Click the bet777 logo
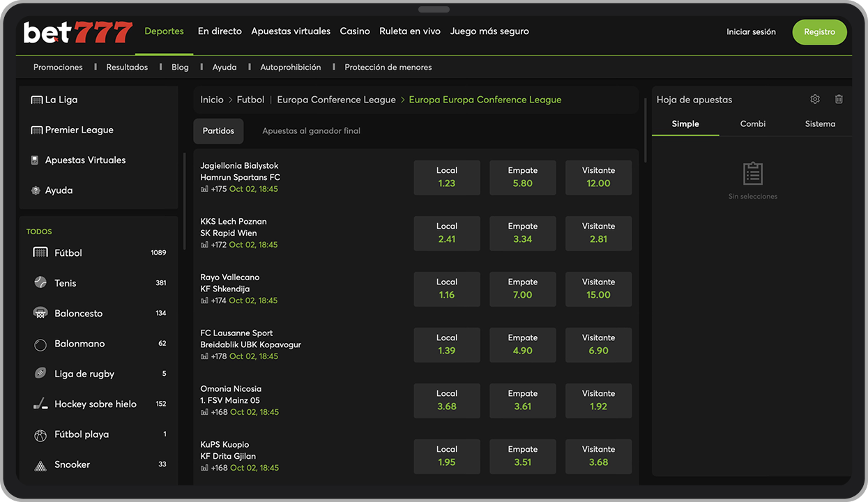Viewport: 868px width, 502px height. (x=78, y=32)
